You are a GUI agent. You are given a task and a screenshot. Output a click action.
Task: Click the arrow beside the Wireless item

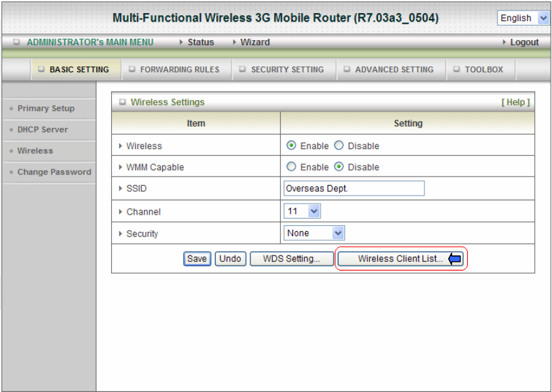[120, 146]
